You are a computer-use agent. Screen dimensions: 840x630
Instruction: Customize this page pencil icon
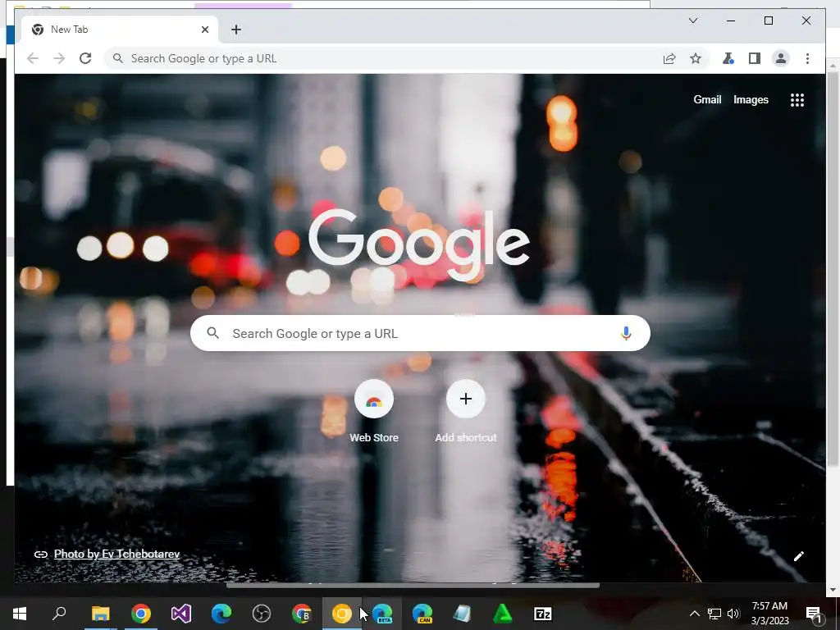(799, 556)
